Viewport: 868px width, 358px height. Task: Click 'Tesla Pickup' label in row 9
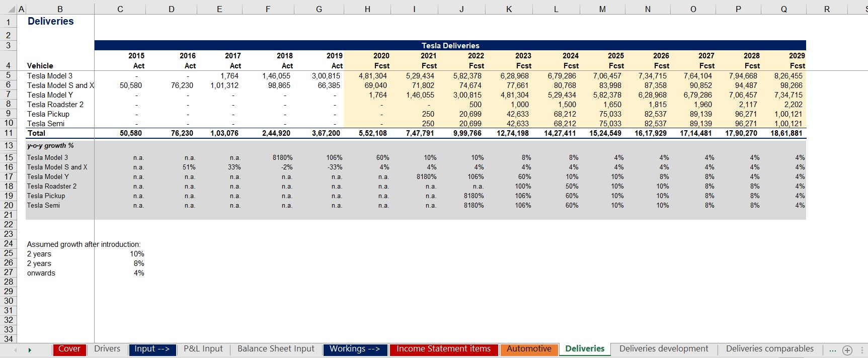point(48,114)
